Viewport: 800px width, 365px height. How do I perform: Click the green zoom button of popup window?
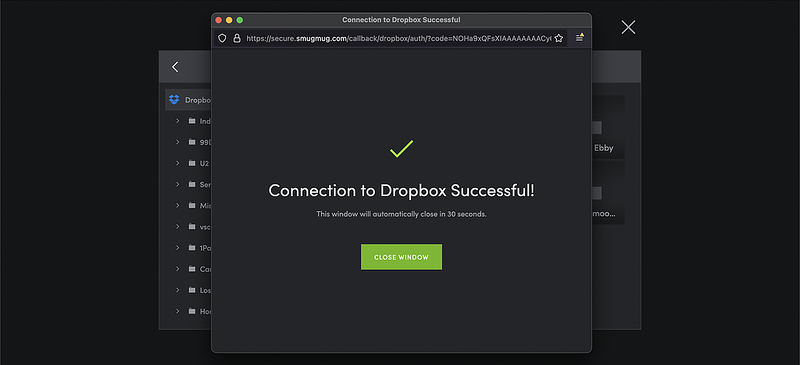point(240,20)
